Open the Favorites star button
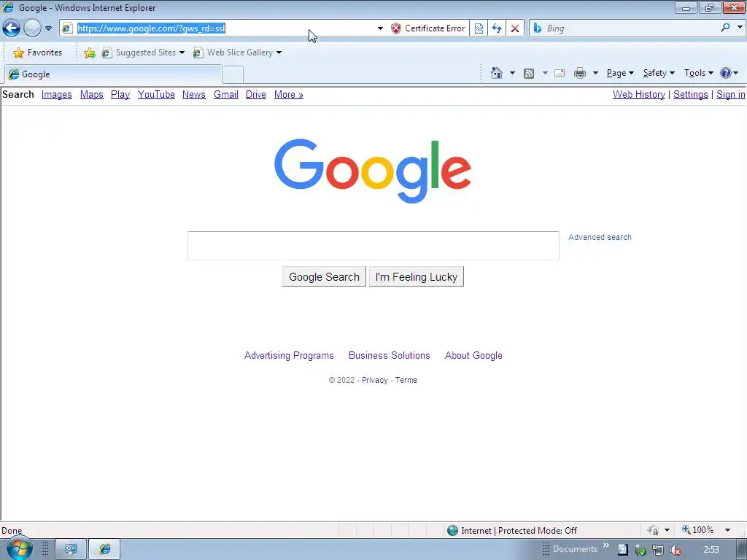 [37, 52]
